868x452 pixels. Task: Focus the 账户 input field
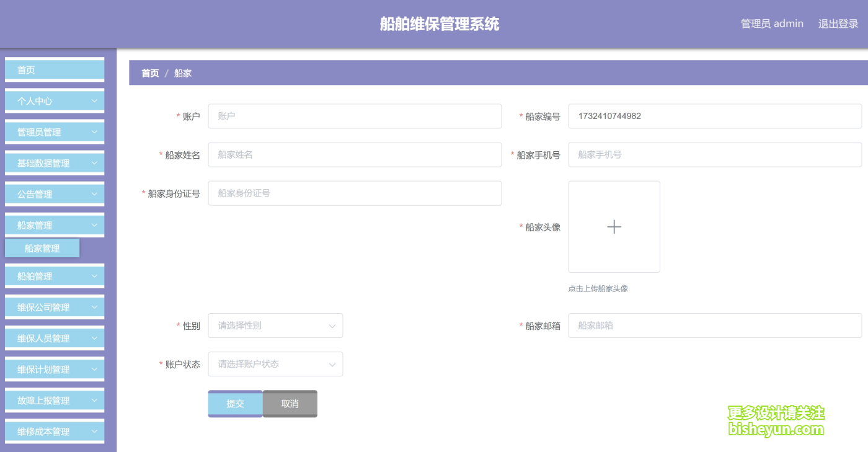(355, 116)
